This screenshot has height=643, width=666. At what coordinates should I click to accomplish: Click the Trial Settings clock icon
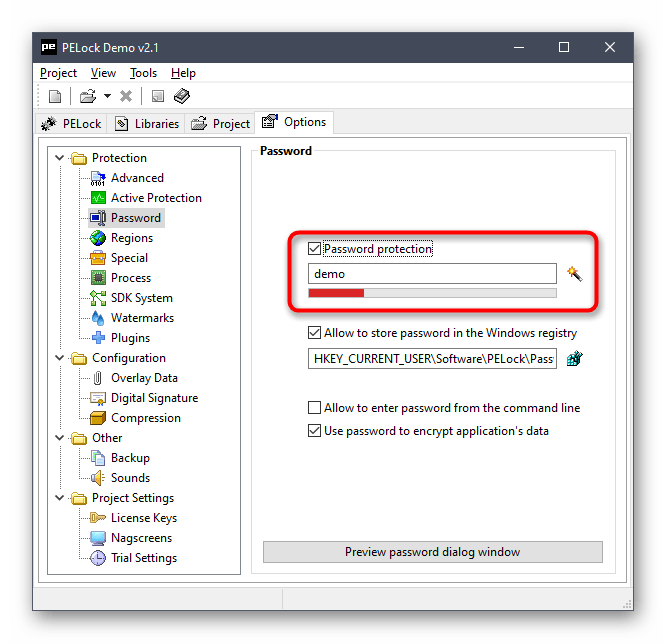(98, 558)
